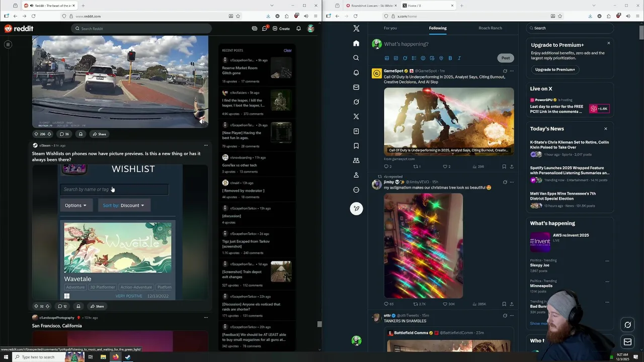Screen dimensions: 644x362
Task: Open 'Reserve Market Room Glitch gone' recent post
Action: tap(239, 70)
